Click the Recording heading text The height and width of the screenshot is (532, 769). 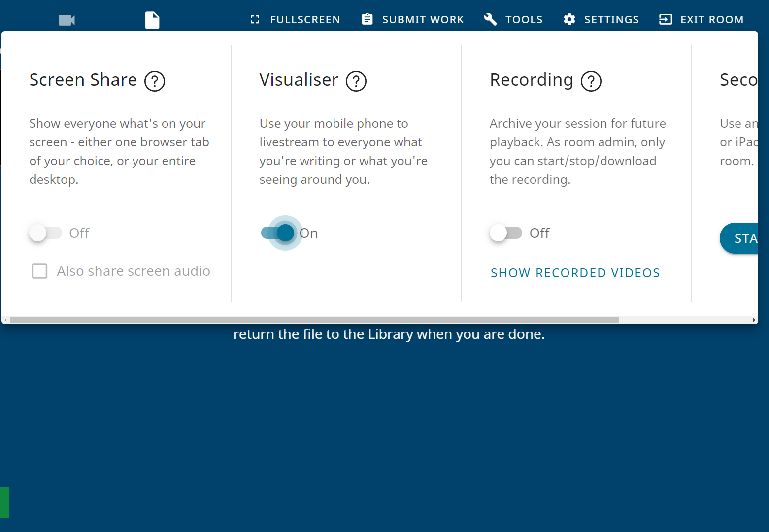(x=532, y=80)
